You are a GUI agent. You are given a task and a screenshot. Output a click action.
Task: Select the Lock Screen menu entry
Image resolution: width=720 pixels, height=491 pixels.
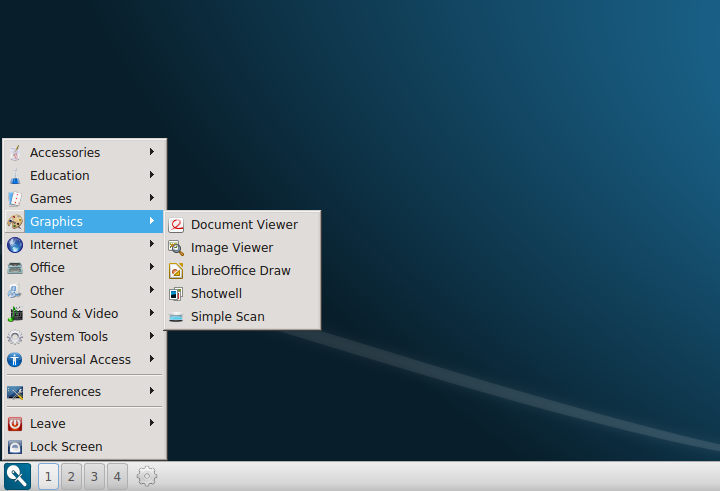pos(84,446)
